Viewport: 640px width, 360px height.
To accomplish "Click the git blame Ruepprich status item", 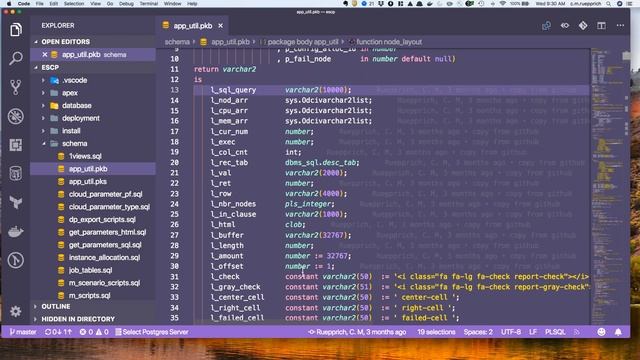I will [357, 332].
